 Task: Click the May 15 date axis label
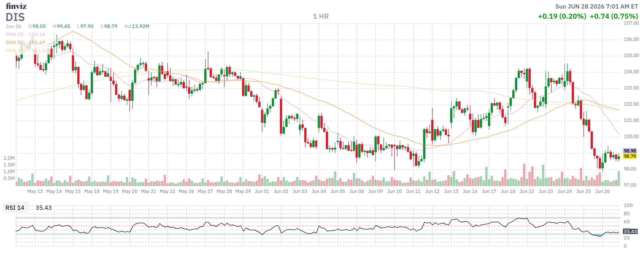[x=73, y=192]
